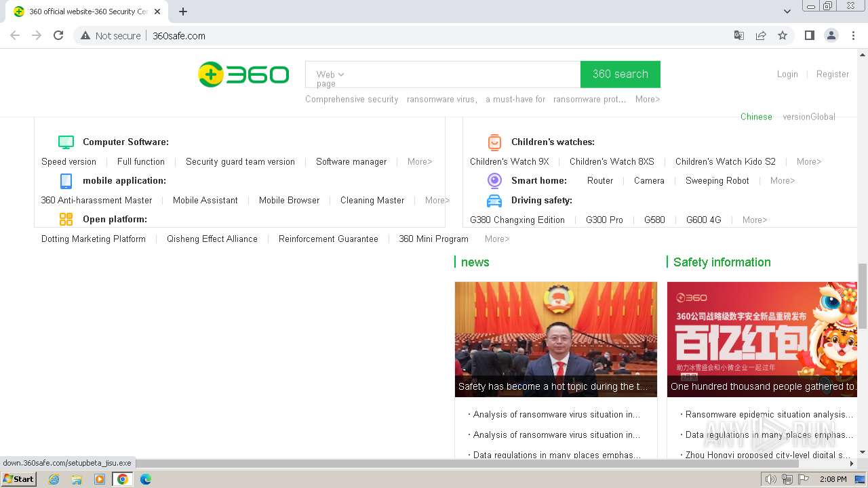Bookmark this tab with star icon
The width and height of the screenshot is (868, 488).
[x=783, y=35]
